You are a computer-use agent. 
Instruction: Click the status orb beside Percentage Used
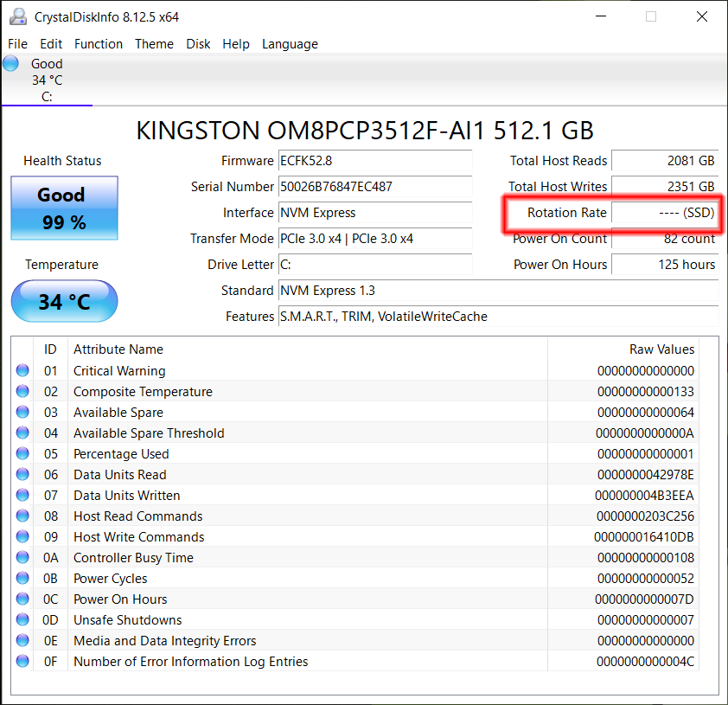pyautogui.click(x=22, y=454)
